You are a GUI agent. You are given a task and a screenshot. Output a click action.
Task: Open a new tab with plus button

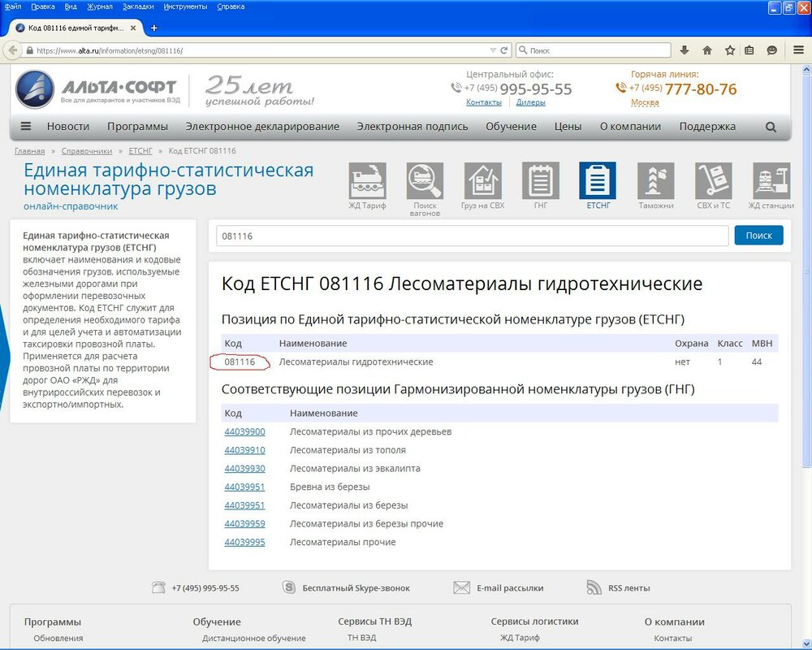[x=153, y=28]
